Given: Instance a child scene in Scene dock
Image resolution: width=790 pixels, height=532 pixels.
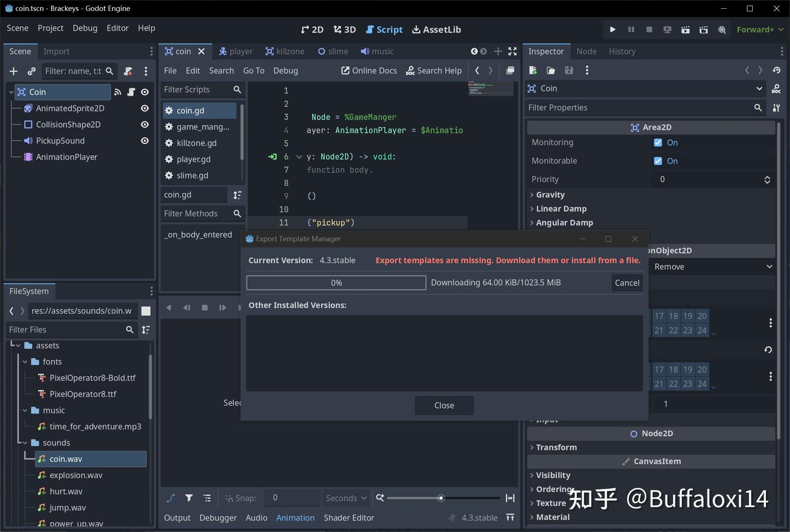Looking at the screenshot, I should click(x=31, y=71).
